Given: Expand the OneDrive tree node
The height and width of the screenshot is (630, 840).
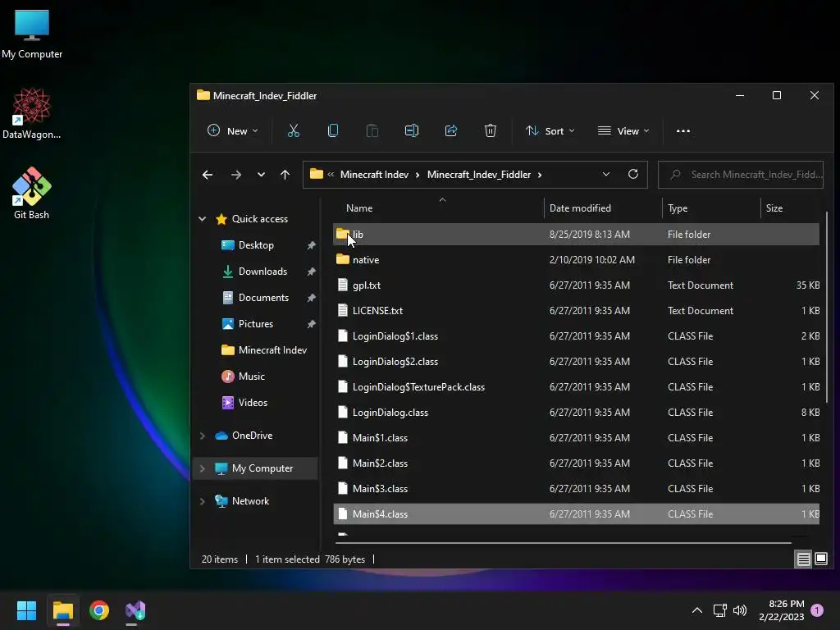Looking at the screenshot, I should pos(203,436).
